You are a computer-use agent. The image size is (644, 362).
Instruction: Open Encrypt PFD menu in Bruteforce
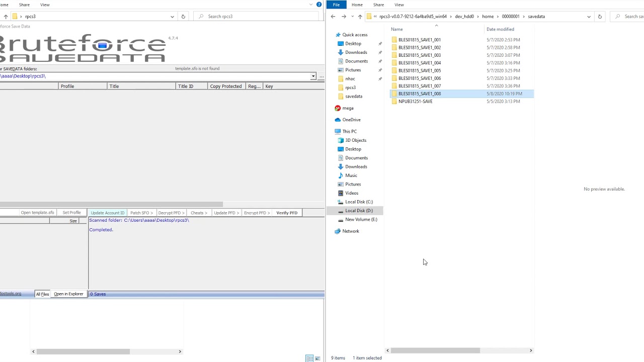click(257, 213)
